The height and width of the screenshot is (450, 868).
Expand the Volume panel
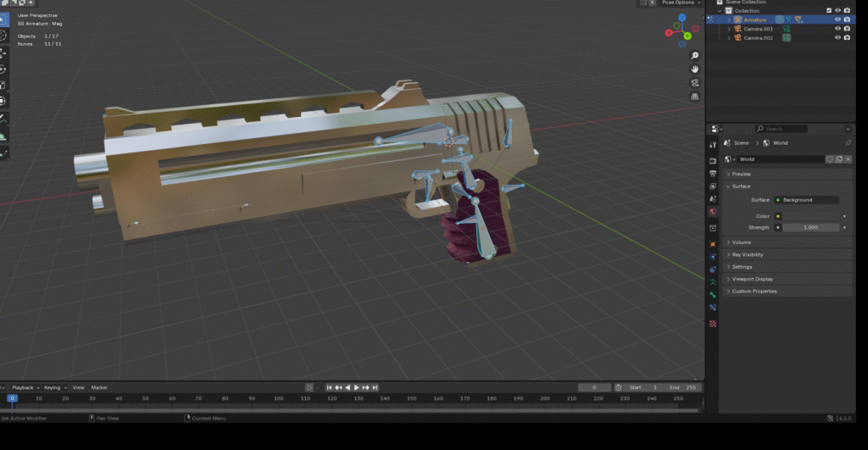[x=741, y=242]
